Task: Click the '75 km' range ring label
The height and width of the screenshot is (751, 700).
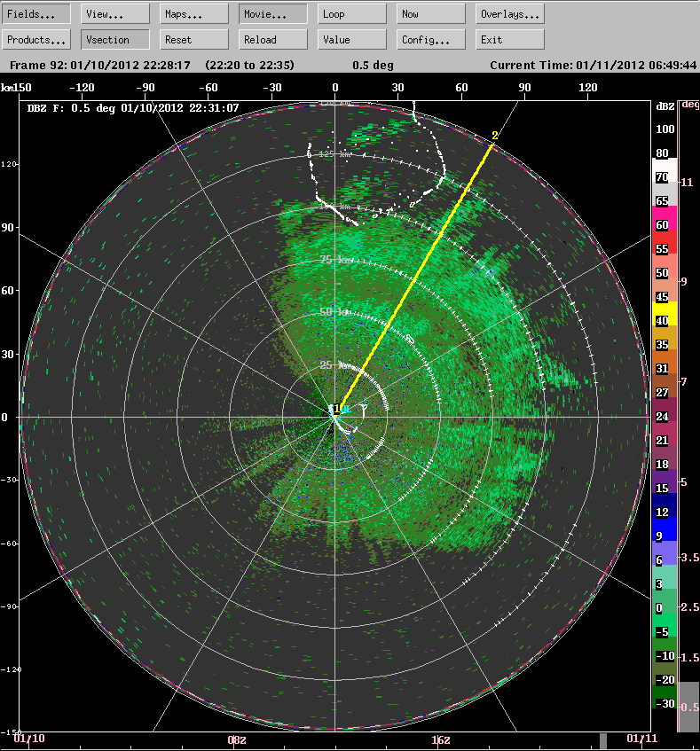Action: [x=336, y=260]
